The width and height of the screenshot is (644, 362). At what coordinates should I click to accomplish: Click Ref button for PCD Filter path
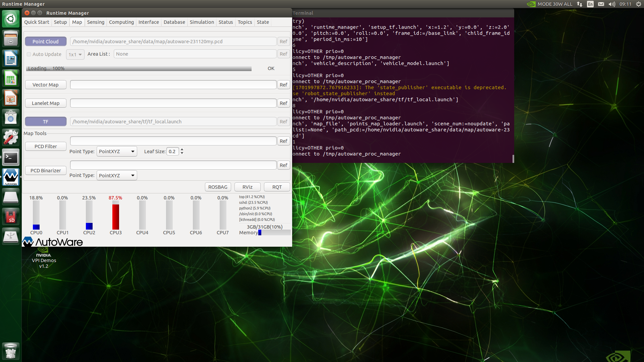[x=283, y=141]
